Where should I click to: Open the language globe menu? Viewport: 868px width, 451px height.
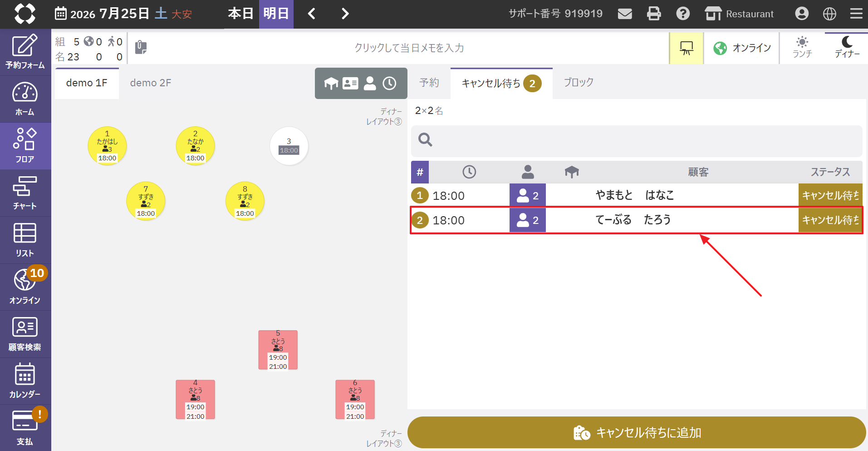click(829, 14)
